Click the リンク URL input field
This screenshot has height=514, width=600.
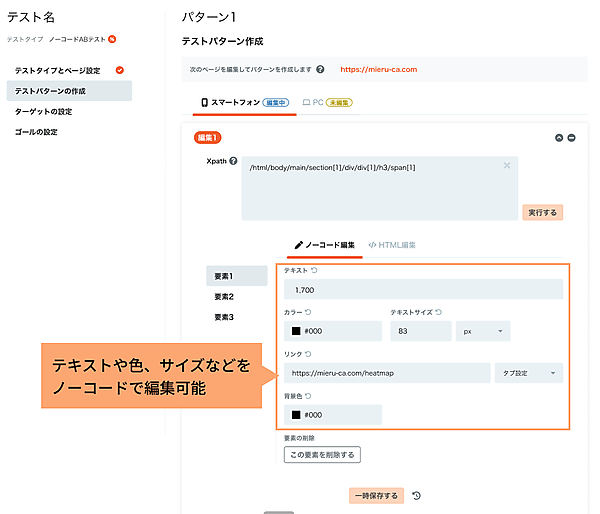tap(386, 373)
